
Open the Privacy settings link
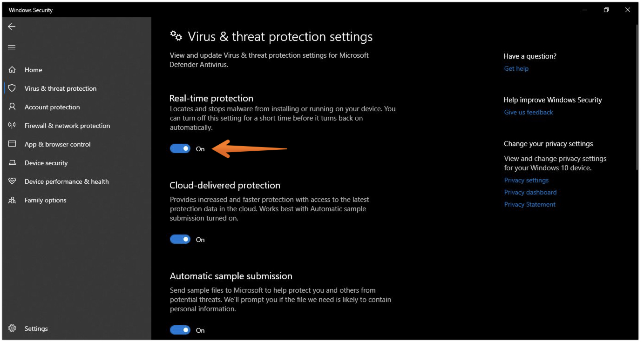pyautogui.click(x=526, y=180)
